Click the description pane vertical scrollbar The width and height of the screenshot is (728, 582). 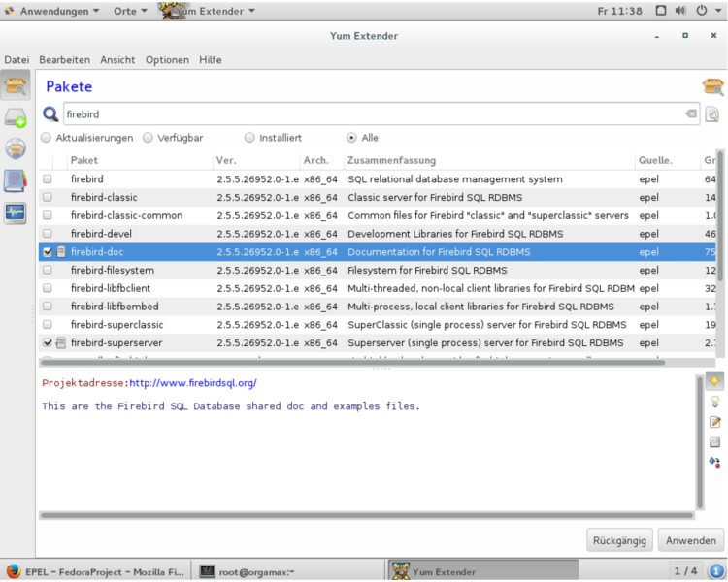(x=700, y=442)
